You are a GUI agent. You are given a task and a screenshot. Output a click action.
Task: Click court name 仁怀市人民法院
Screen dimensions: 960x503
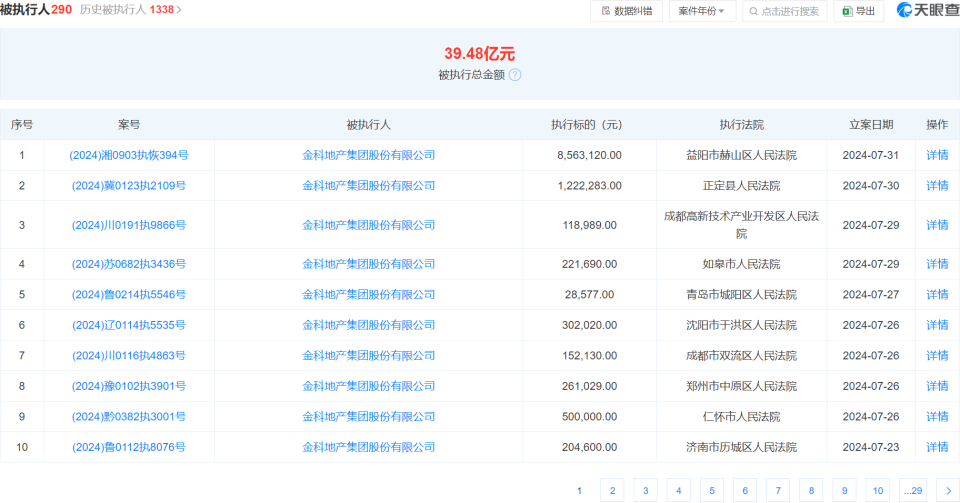click(x=741, y=417)
